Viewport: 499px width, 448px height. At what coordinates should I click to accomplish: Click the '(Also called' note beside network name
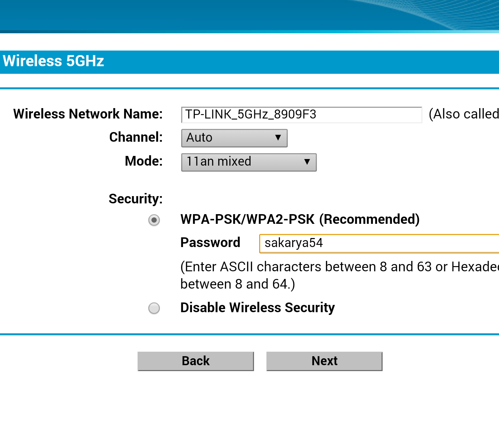point(464,114)
